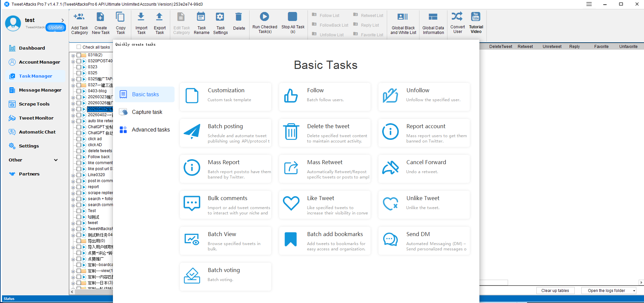Open the Task Settings gear icon
This screenshot has height=303, width=644.
(220, 17)
